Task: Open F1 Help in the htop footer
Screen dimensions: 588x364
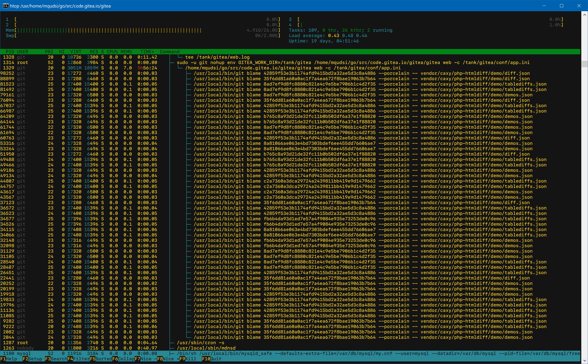Action: [9, 359]
